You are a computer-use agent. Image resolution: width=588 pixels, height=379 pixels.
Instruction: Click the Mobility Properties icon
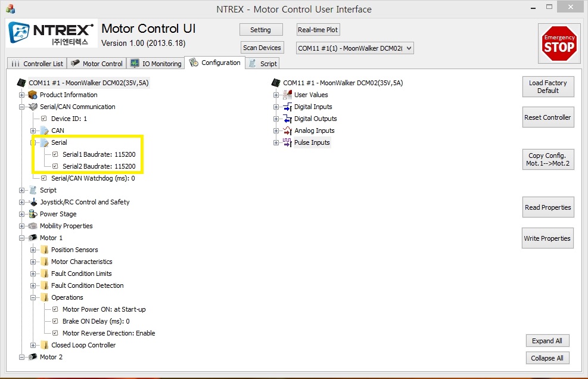click(x=33, y=226)
